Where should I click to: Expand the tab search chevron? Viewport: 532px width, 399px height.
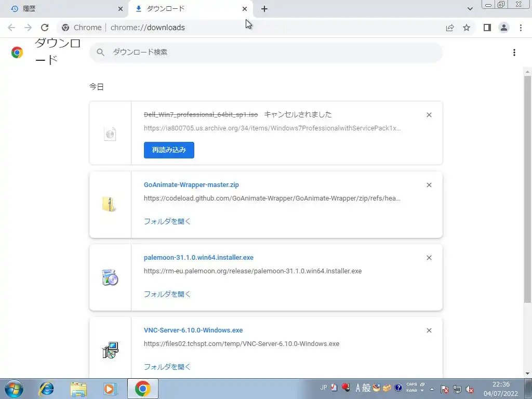tap(470, 9)
